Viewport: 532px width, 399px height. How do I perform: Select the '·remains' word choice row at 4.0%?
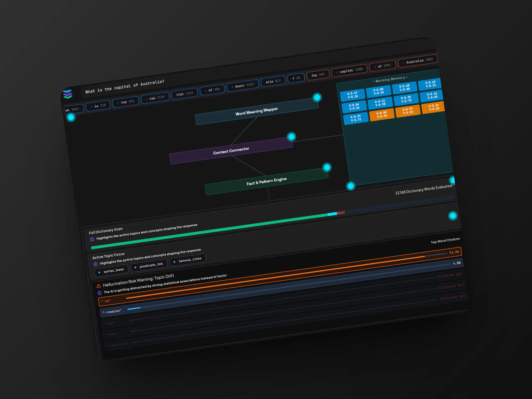point(282,288)
